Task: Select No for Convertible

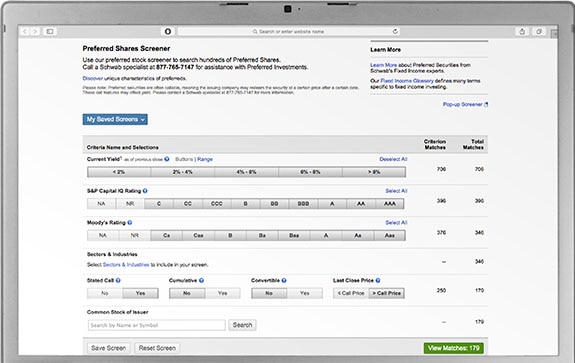Action: click(269, 293)
